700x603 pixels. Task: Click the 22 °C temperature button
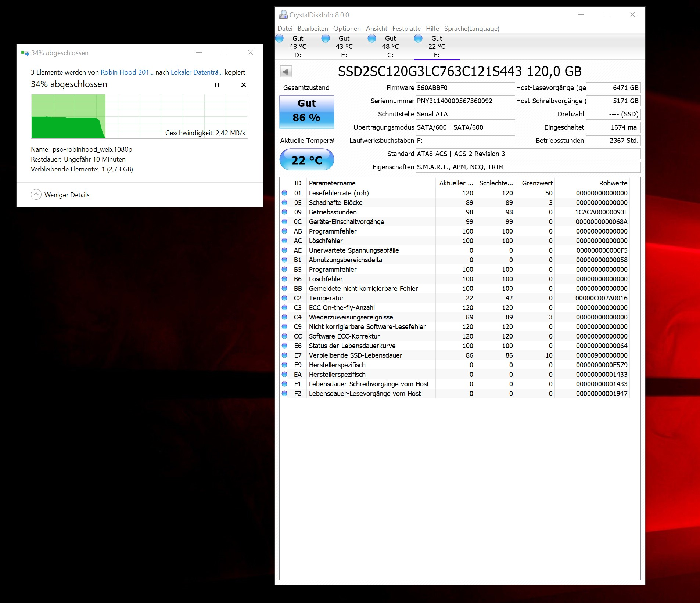[307, 160]
